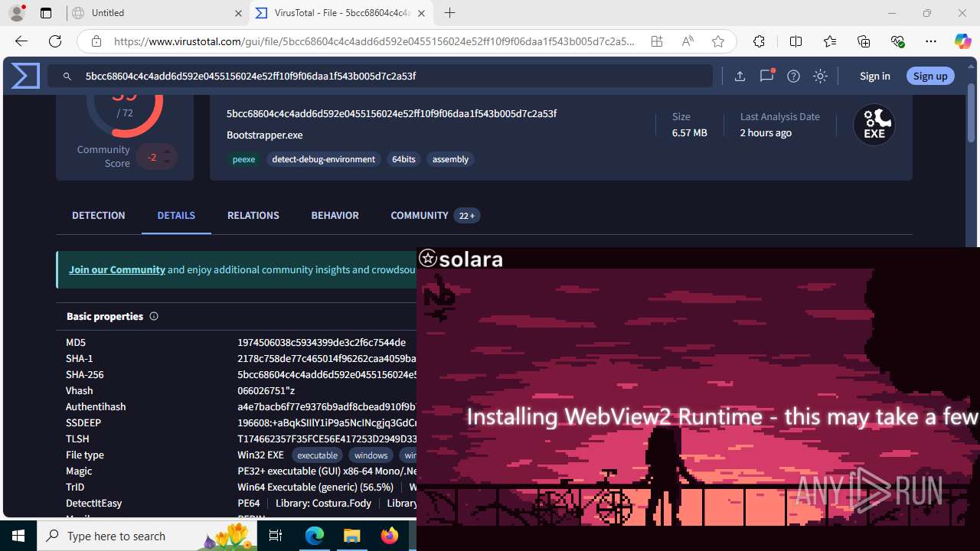This screenshot has width=980, height=551.
Task: Open a new browser tab
Action: pos(450,13)
